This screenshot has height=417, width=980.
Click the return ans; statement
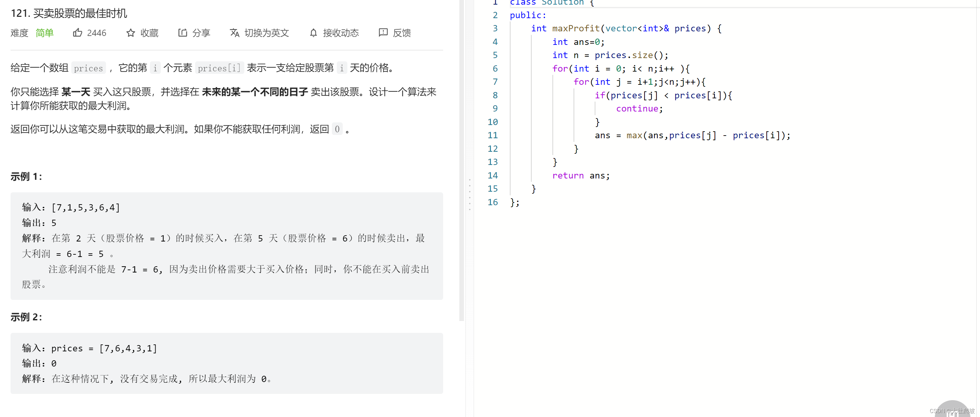click(x=581, y=176)
